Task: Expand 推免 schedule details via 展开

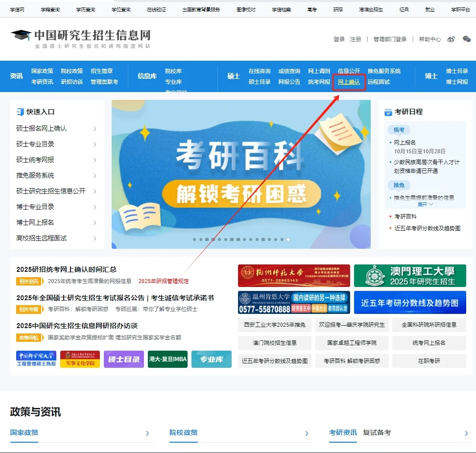Action: click(x=423, y=204)
